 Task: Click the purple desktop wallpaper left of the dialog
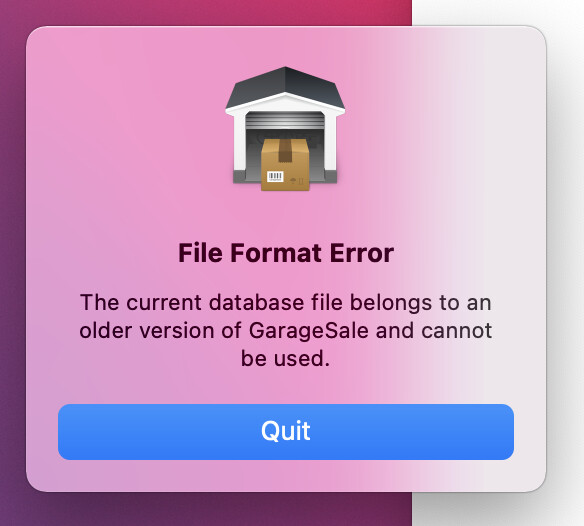pyautogui.click(x=13, y=261)
